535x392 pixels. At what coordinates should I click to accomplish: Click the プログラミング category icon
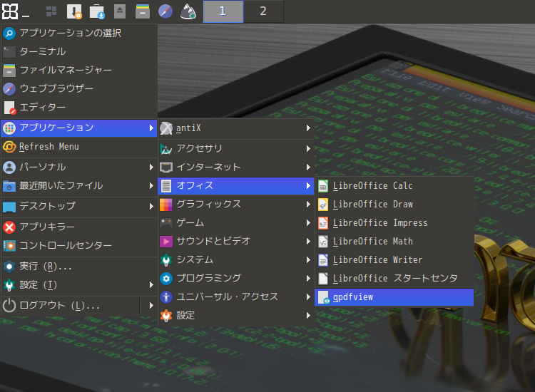[x=166, y=279]
